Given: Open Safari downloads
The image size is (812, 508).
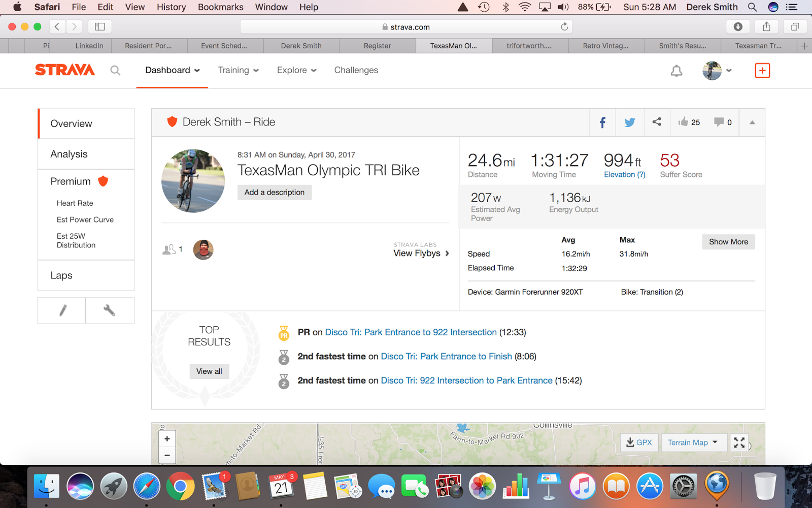Looking at the screenshot, I should coord(738,26).
